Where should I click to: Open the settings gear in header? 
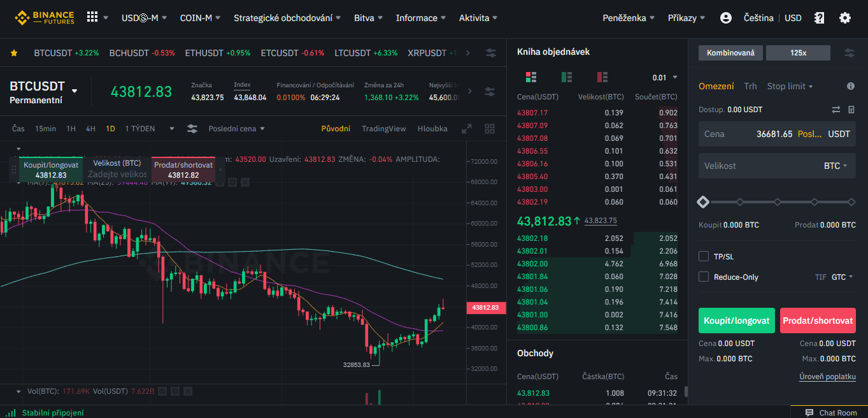coord(845,18)
